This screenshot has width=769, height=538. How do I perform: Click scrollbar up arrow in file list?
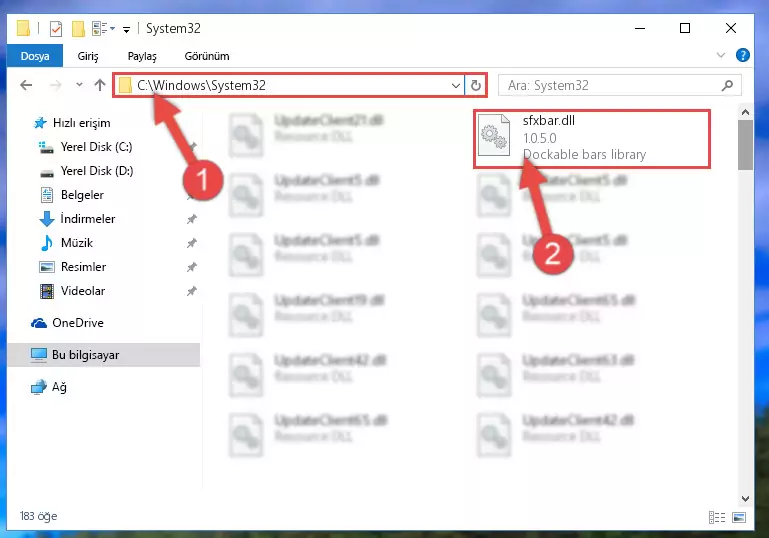tap(745, 112)
